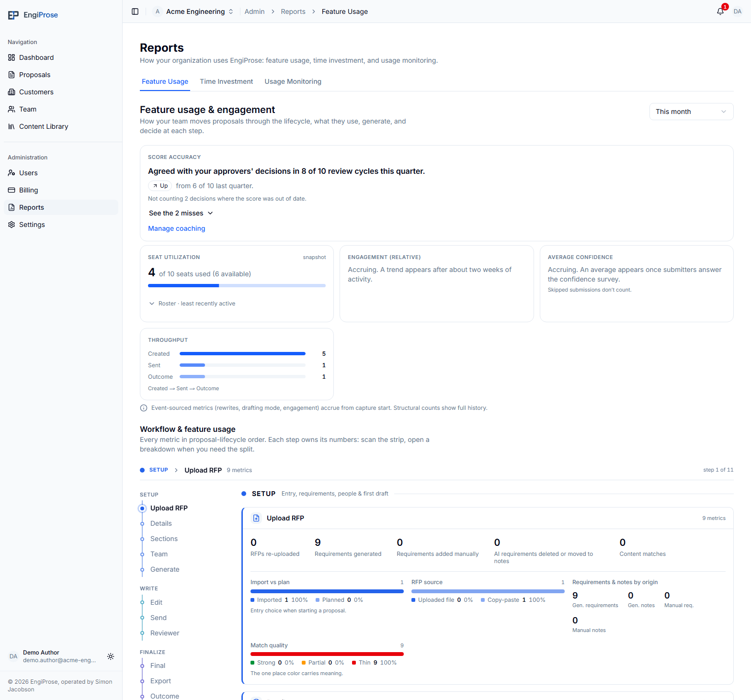Open the DA avatar menu in header
751x700 pixels.
point(738,11)
